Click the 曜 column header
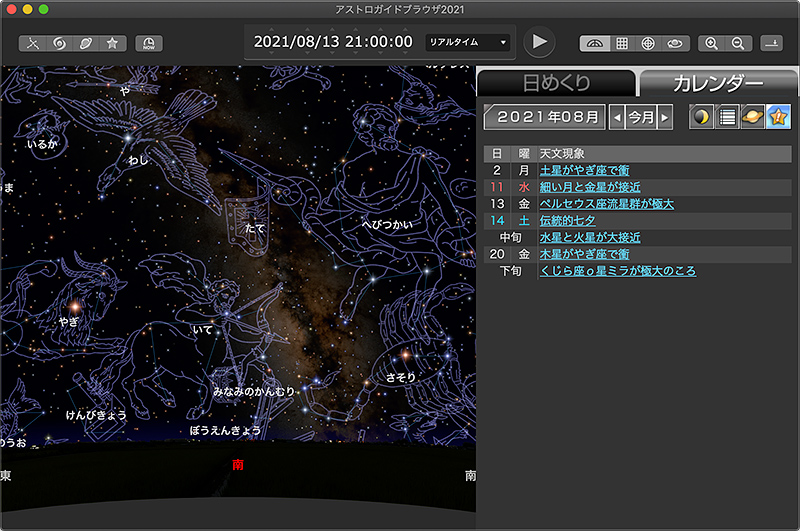 pyautogui.click(x=524, y=154)
